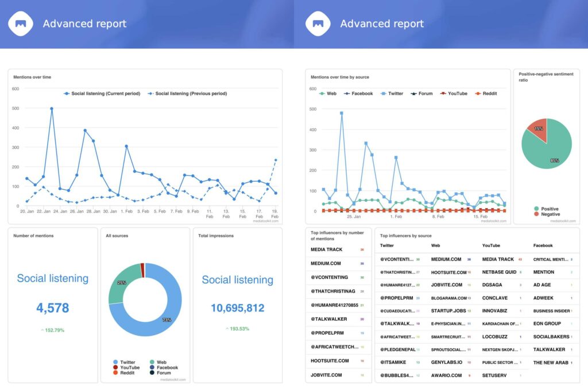This screenshot has height=388, width=588.
Task: Click the Forum legend dot in All sources legend
Action: coord(152,372)
